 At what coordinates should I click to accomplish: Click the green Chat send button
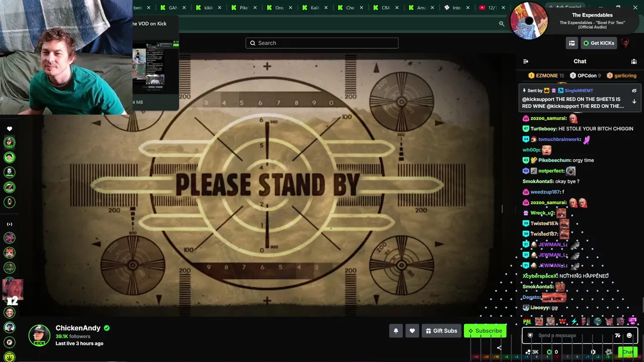point(627,352)
